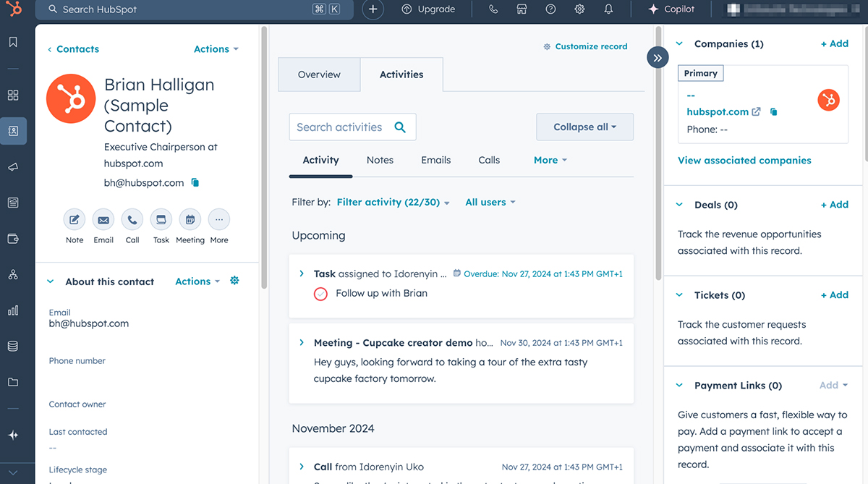Copy bh@hubspot.com using the clipboard icon

195,182
